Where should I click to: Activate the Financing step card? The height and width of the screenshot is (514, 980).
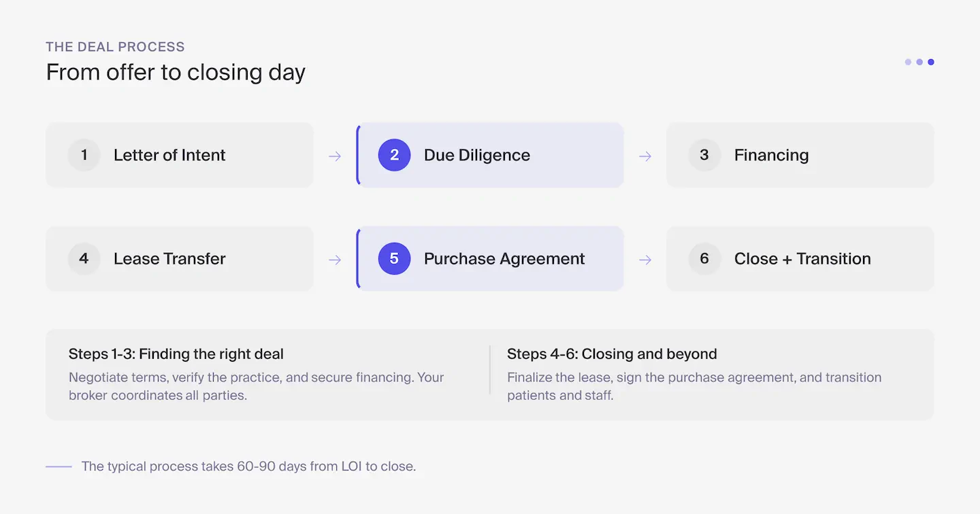coord(800,155)
